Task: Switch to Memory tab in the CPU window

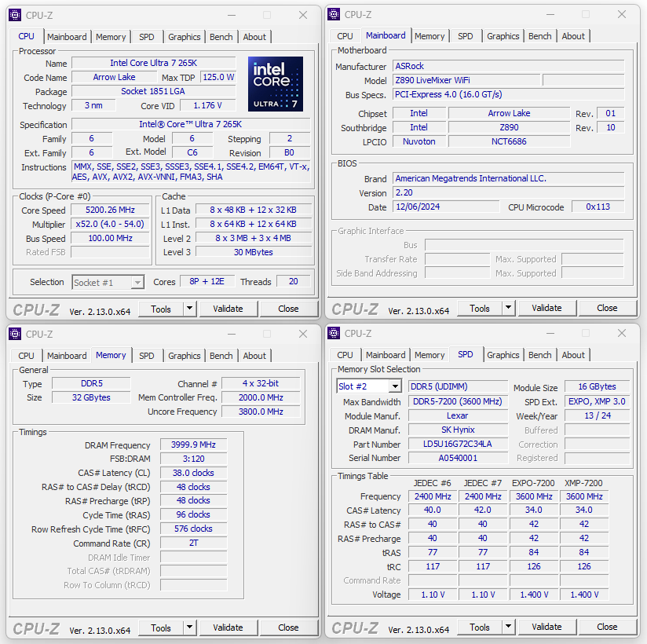Action: click(111, 37)
